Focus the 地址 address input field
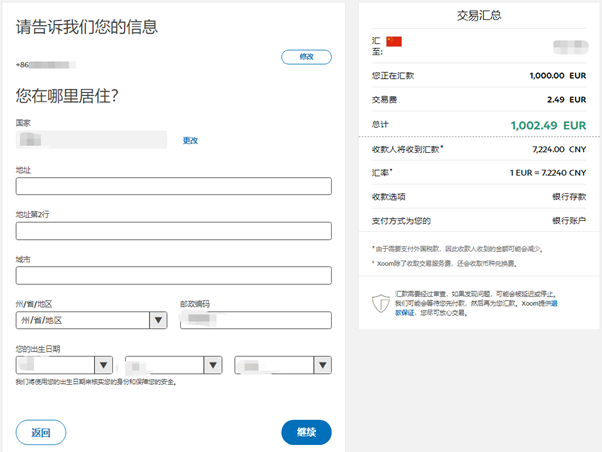602x452 pixels. click(173, 186)
